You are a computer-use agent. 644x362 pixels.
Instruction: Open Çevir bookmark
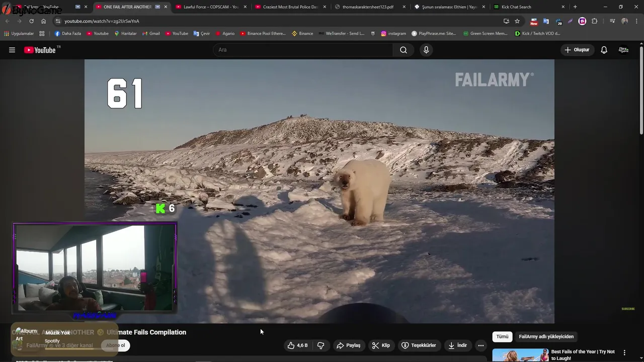point(201,33)
